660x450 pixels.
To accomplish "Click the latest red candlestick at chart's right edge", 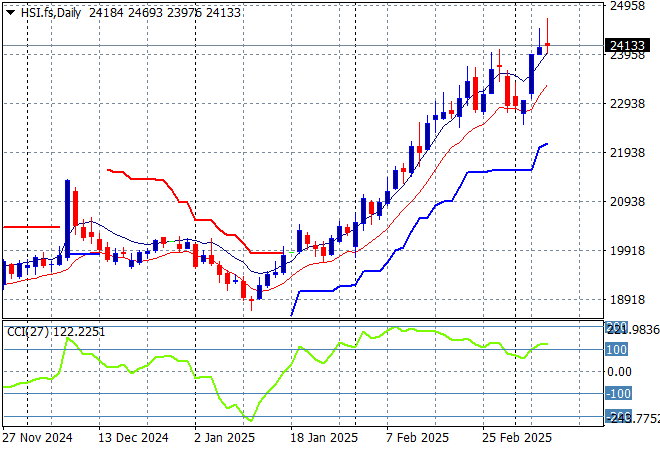I will (x=548, y=43).
